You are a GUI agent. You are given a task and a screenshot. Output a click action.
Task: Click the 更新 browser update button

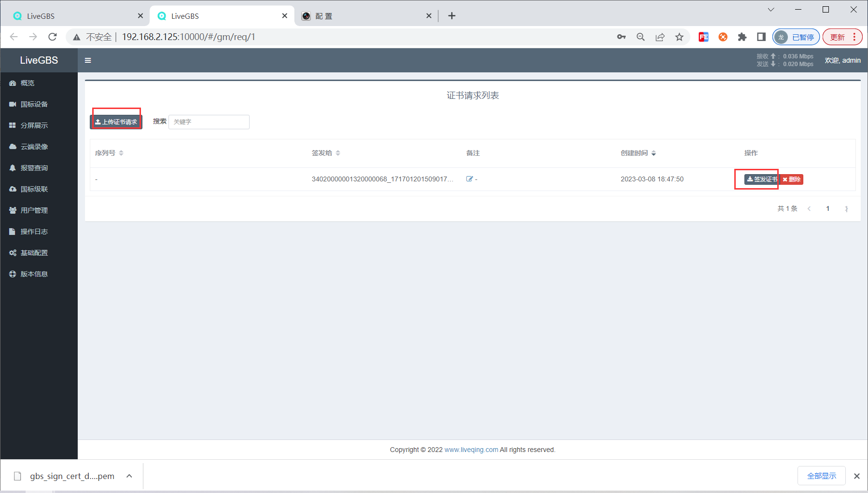[842, 37]
